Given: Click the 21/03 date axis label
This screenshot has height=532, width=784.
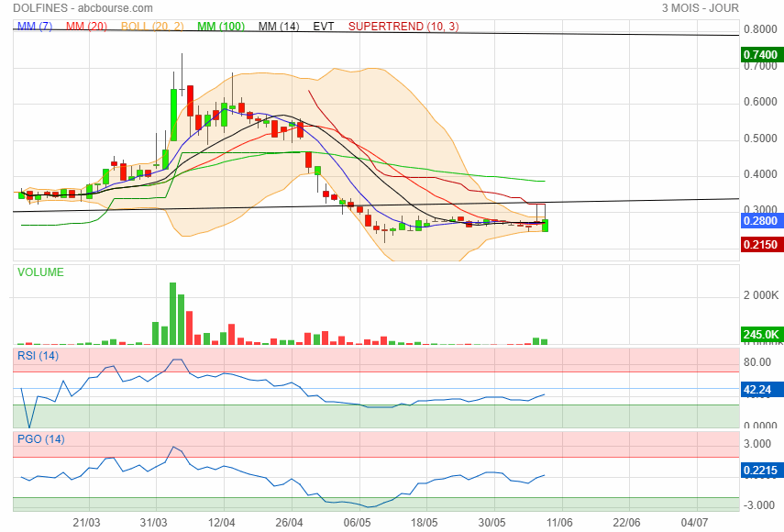Looking at the screenshot, I should pyautogui.click(x=86, y=523).
